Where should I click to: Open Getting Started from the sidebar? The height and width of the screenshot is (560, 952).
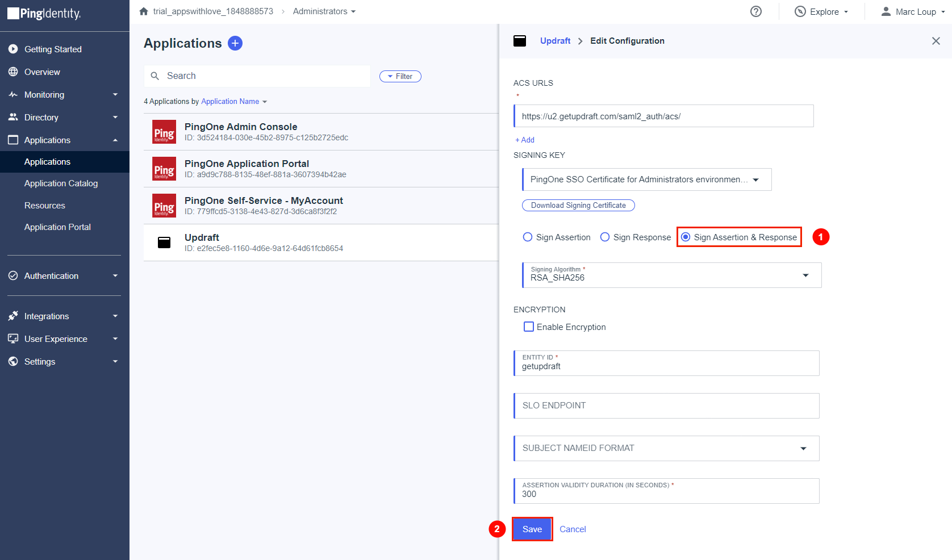53,49
